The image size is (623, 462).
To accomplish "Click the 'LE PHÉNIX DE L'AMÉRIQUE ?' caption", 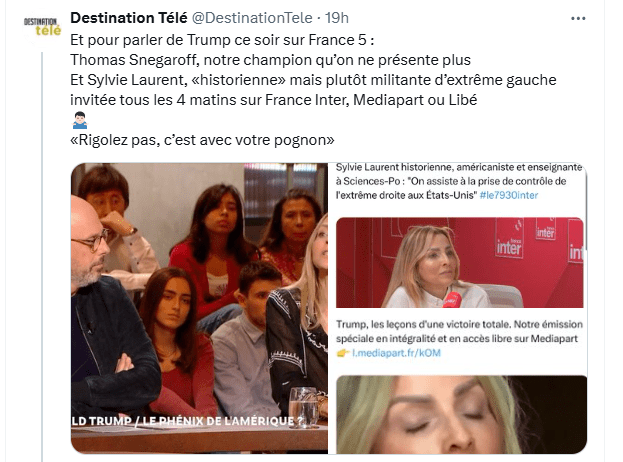I will click(223, 421).
